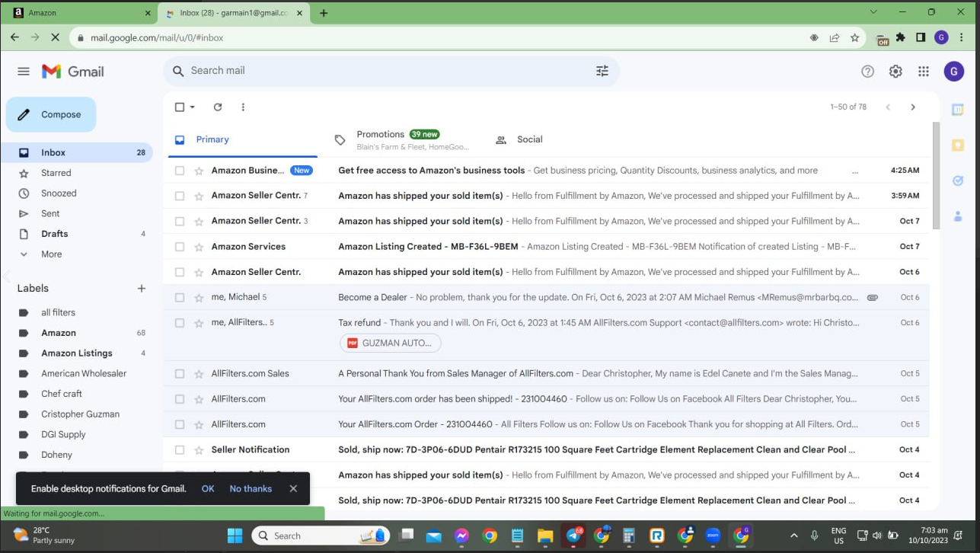Open Chrome extensions puzzle icon
Viewport: 980px width, 553px height.
(901, 37)
